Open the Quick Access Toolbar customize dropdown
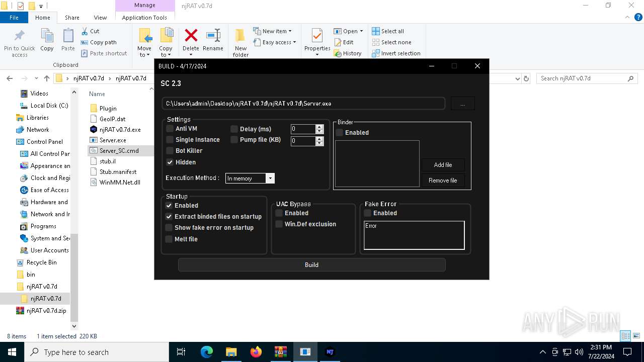This screenshot has width=644, height=362. (x=41, y=6)
